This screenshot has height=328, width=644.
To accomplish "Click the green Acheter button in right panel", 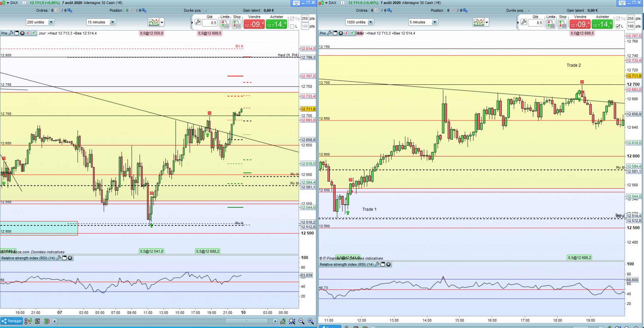I will (602, 24).
